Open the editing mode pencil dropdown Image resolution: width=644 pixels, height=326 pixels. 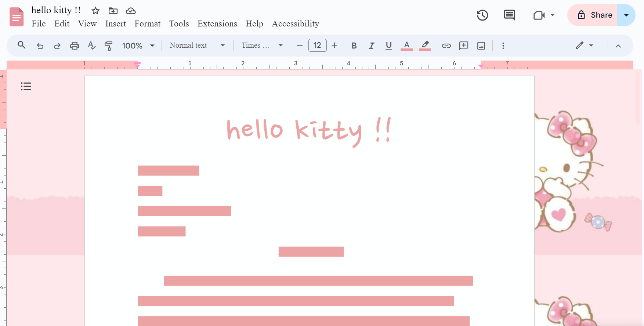[x=585, y=46]
